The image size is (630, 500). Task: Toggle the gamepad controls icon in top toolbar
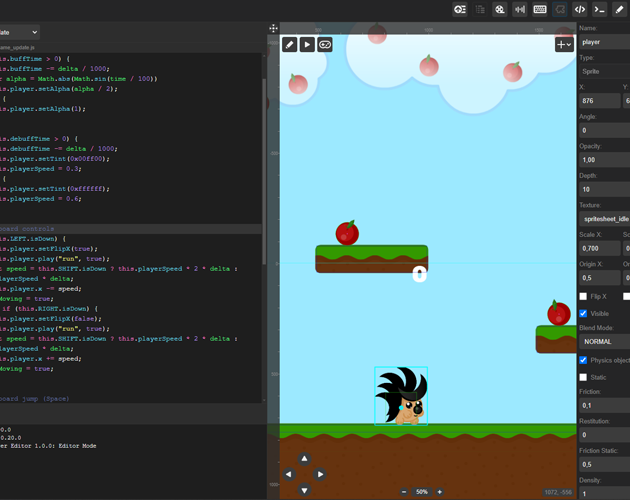point(560,9)
